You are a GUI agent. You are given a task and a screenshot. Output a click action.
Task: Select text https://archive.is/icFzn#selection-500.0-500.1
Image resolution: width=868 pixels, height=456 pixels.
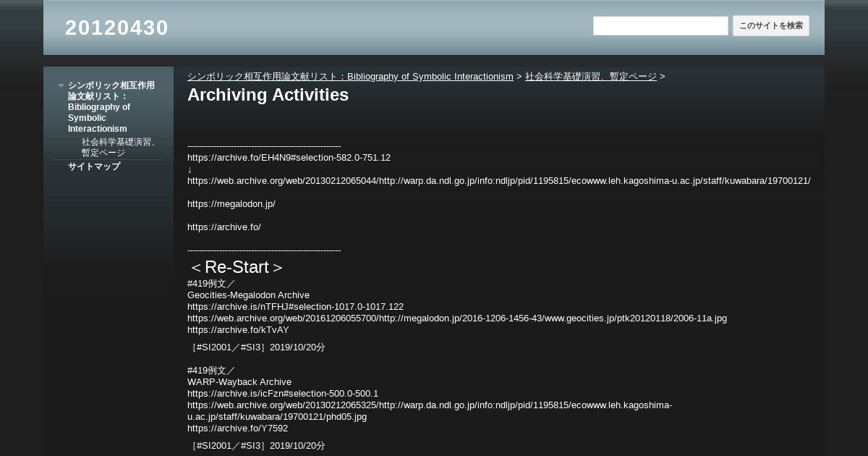point(283,394)
